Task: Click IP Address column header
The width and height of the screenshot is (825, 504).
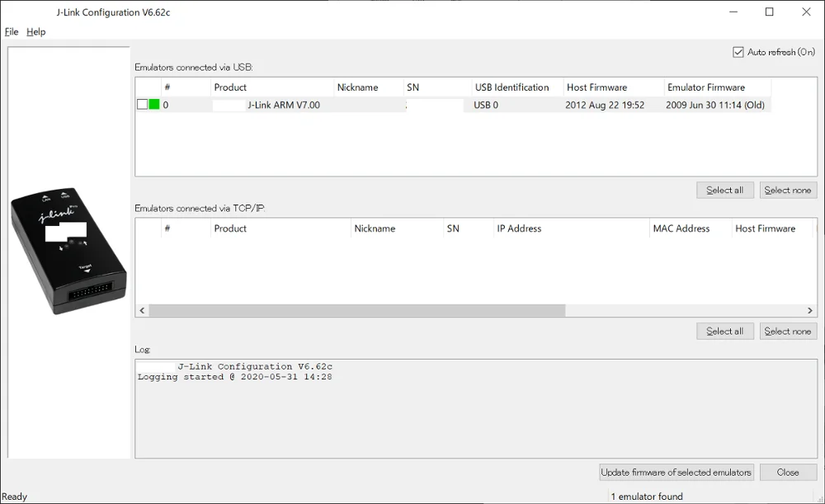Action: tap(572, 228)
